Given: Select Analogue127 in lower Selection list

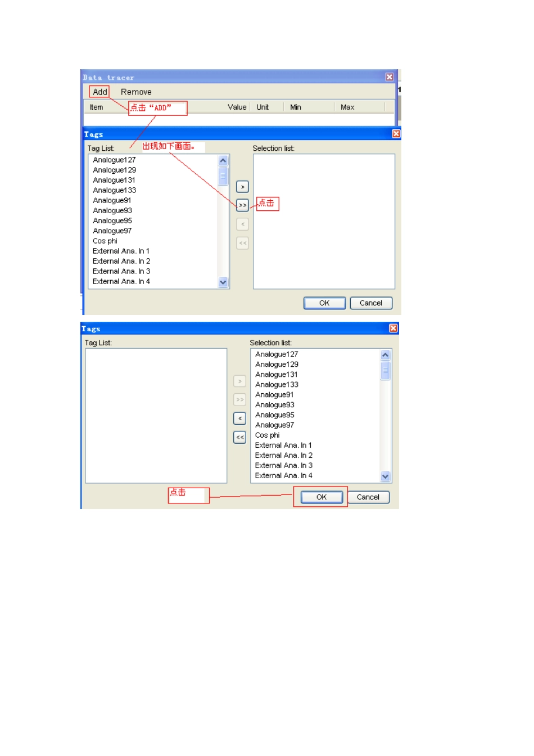Looking at the screenshot, I should coord(277,354).
